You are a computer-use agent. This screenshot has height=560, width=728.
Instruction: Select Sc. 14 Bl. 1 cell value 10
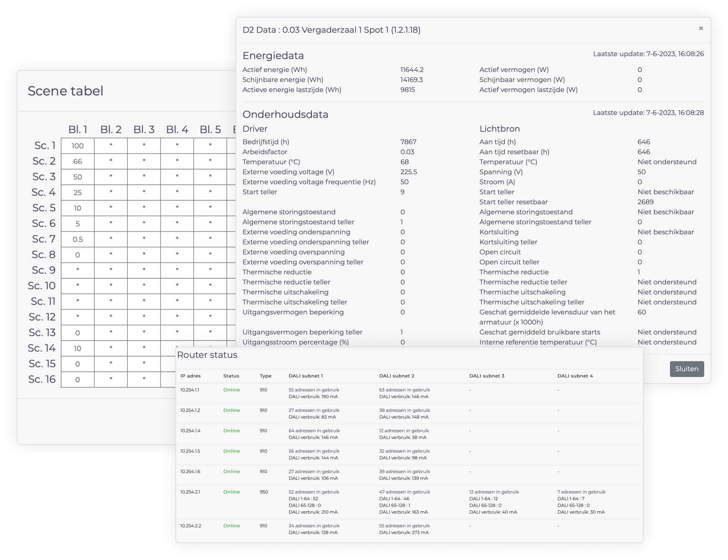tap(78, 348)
